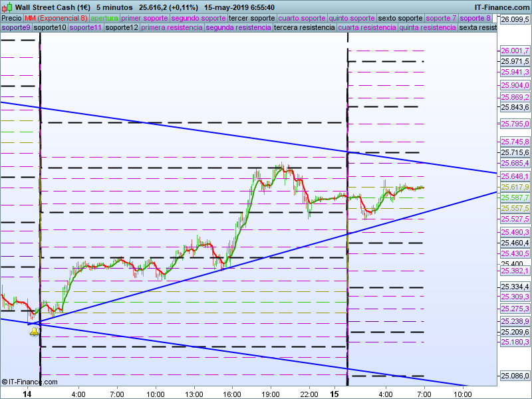This screenshot has width=532, height=399.
Task: Click the sexta resist label
Action: (x=477, y=27)
